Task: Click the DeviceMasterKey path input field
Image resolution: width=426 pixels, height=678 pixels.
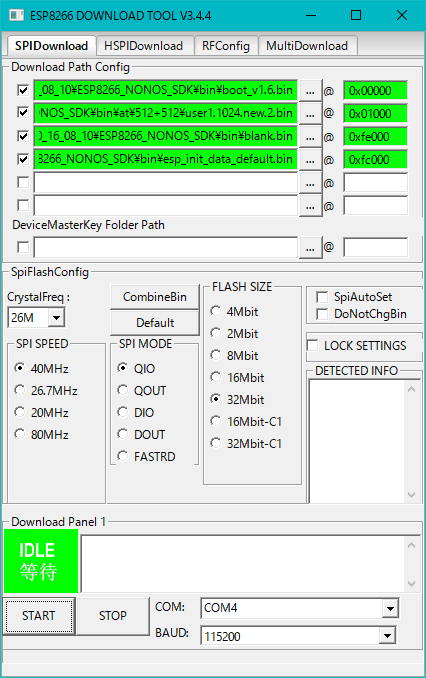Action: click(166, 247)
